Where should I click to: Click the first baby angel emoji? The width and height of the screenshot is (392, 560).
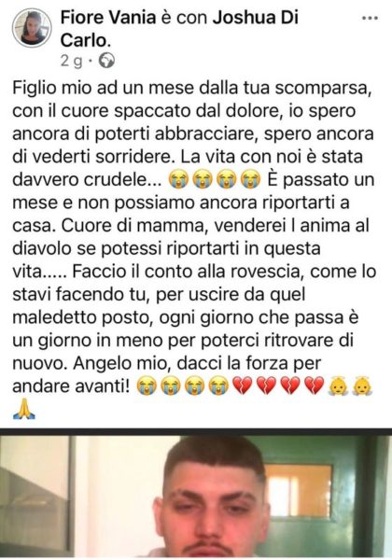(x=338, y=386)
